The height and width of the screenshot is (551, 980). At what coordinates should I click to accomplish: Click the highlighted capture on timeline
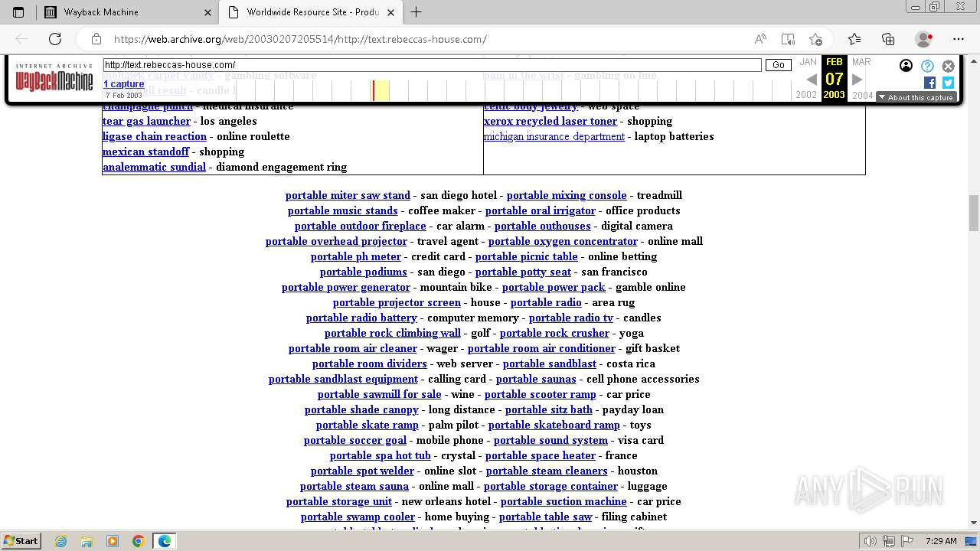[373, 90]
